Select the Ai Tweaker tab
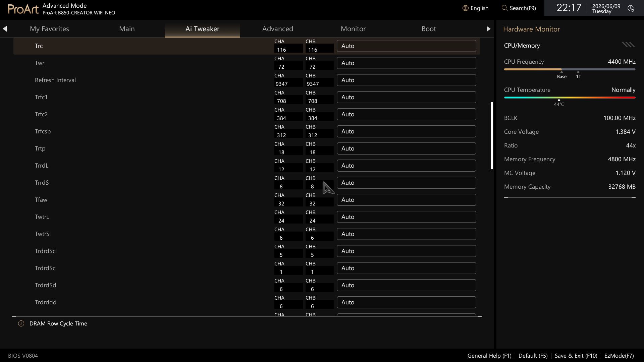 (x=202, y=29)
